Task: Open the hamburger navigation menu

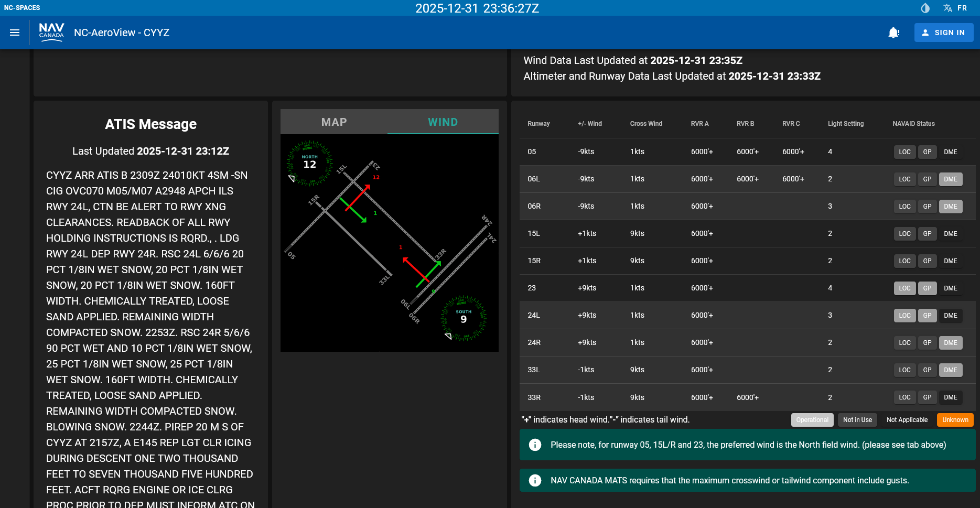Action: [15, 33]
